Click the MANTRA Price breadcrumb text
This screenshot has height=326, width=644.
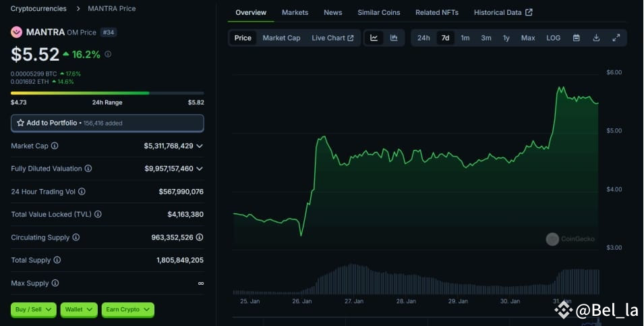[112, 9]
